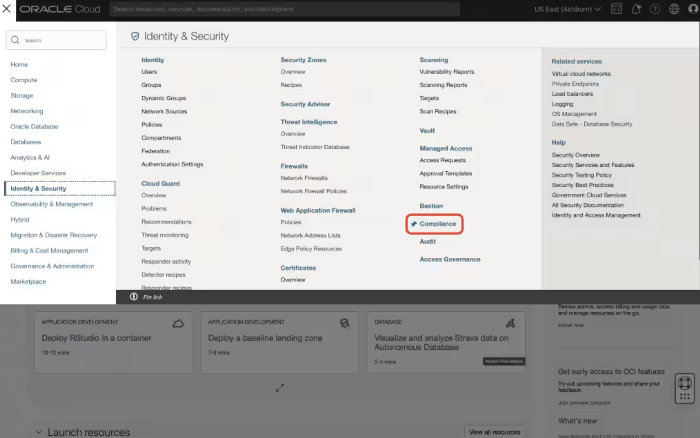Click the floating support lifebuoy icon
This screenshot has width=700, height=438.
(x=685, y=385)
